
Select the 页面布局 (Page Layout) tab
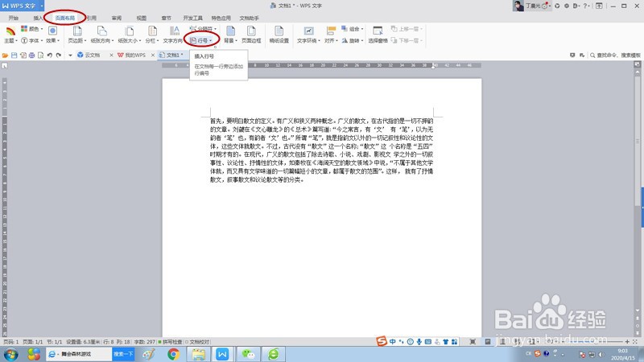[65, 18]
